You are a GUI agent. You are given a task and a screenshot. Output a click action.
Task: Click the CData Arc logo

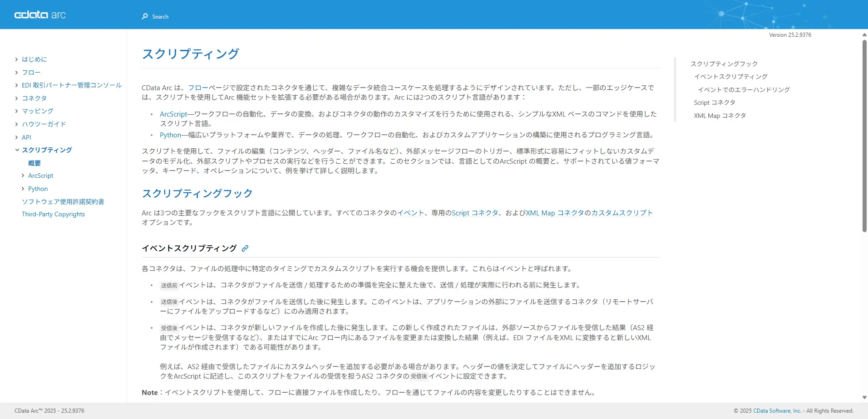pos(40,14)
